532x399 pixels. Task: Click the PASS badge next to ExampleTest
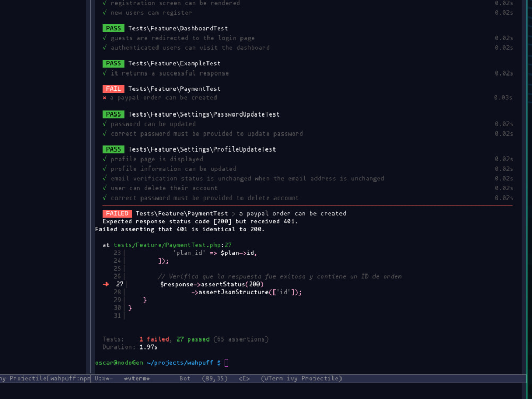pyautogui.click(x=113, y=63)
